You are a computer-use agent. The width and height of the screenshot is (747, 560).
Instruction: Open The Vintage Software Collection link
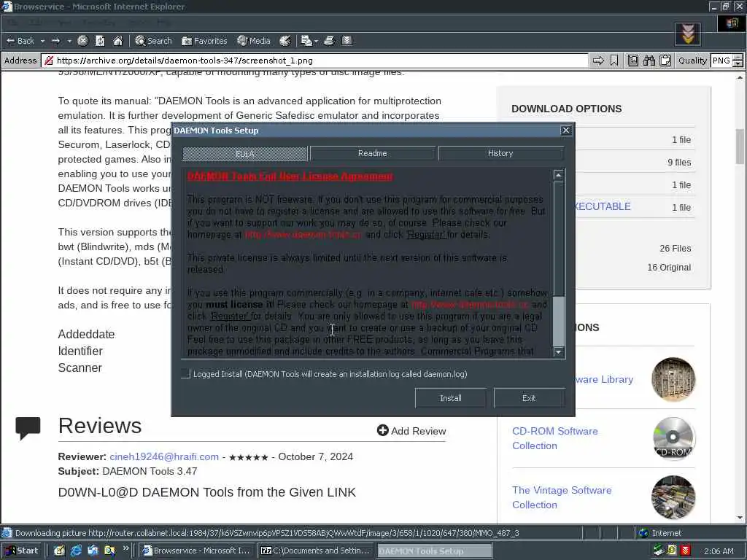click(x=562, y=497)
